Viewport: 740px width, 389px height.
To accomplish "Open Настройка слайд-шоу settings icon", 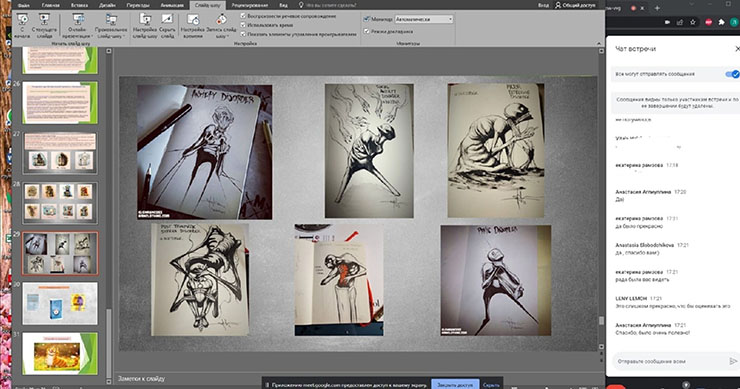I will pyautogui.click(x=145, y=19).
